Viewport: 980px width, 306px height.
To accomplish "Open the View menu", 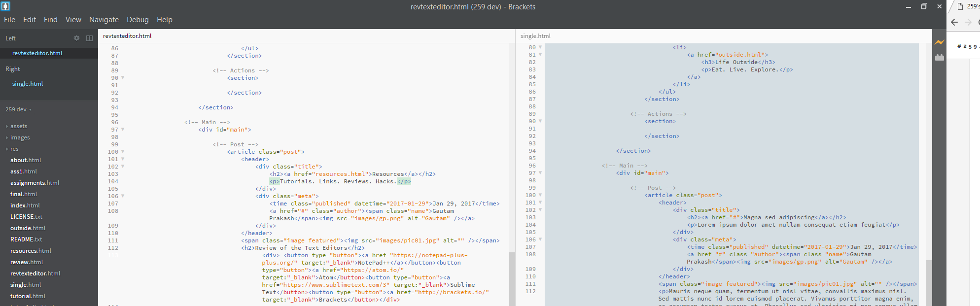I will (x=73, y=20).
